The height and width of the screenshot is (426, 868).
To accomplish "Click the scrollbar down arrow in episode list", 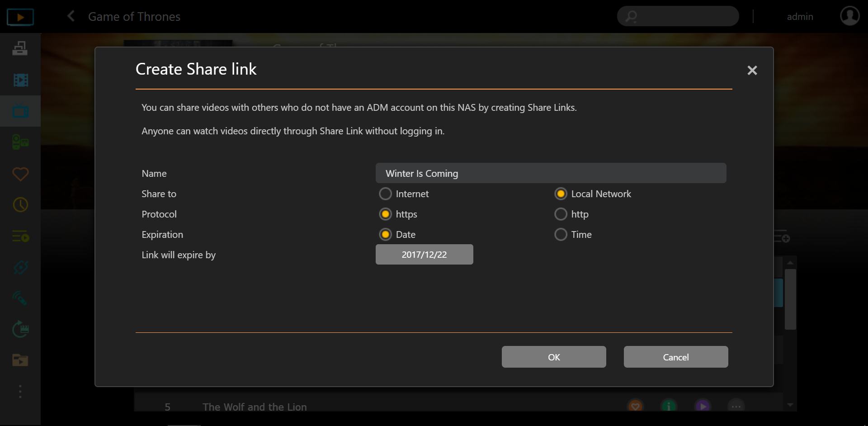I will coord(790,405).
